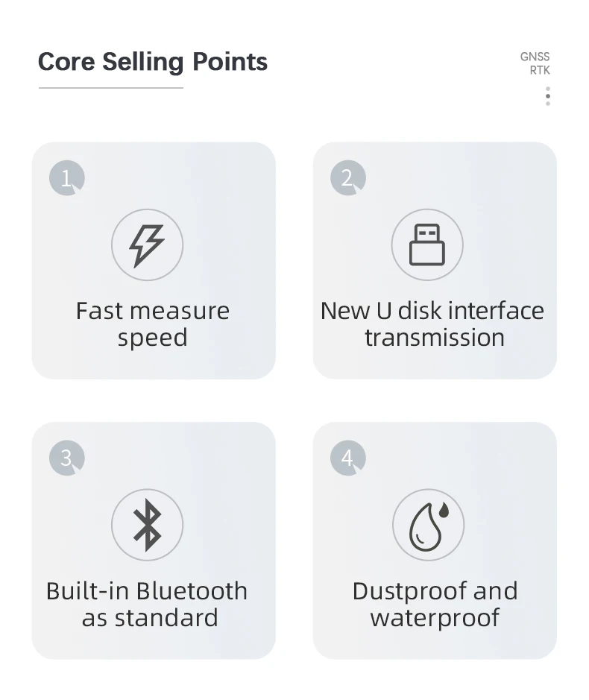Screen dimensions: 589x700
Task: Select the number 4 badge
Action: tap(348, 458)
